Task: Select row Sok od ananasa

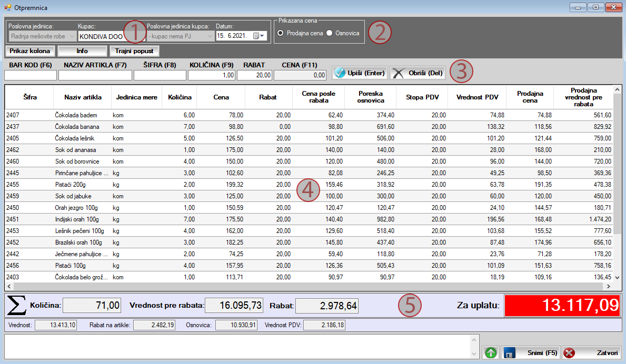Action: [x=309, y=149]
